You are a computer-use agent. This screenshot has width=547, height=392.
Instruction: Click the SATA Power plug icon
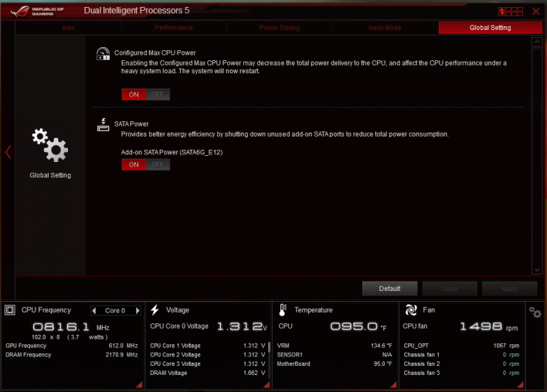click(x=104, y=125)
